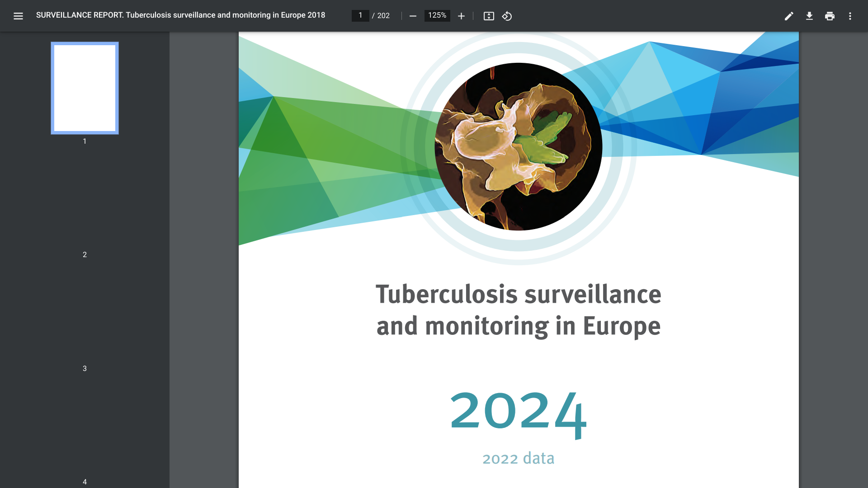Click the page number input field
The width and height of the screenshot is (868, 488).
[360, 16]
